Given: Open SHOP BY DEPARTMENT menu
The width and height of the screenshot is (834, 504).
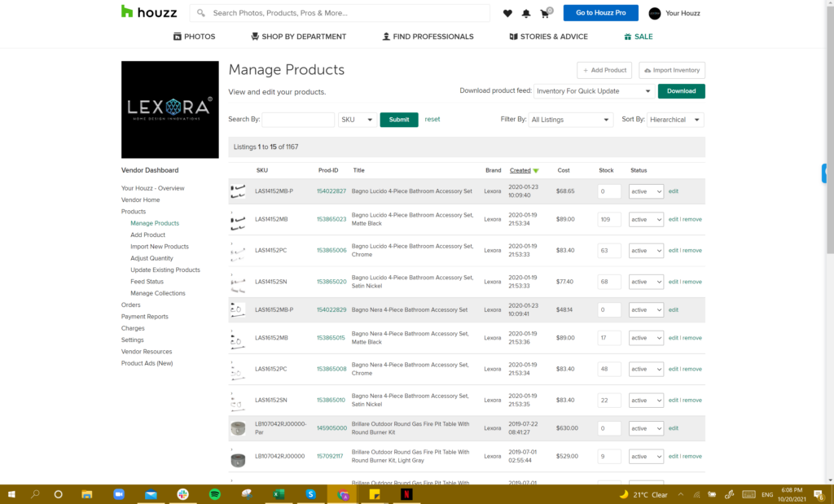Looking at the screenshot, I should (x=298, y=37).
